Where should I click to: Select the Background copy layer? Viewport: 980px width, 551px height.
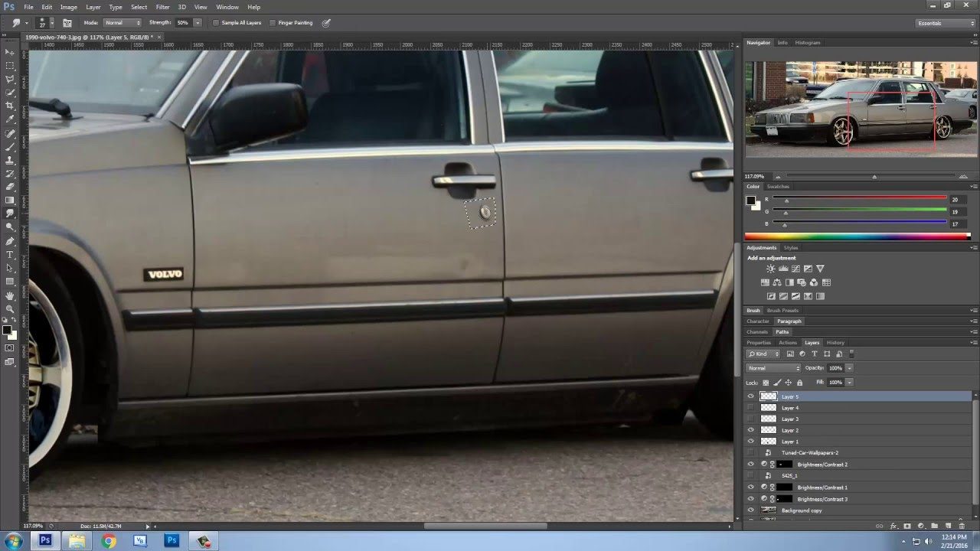[802, 510]
